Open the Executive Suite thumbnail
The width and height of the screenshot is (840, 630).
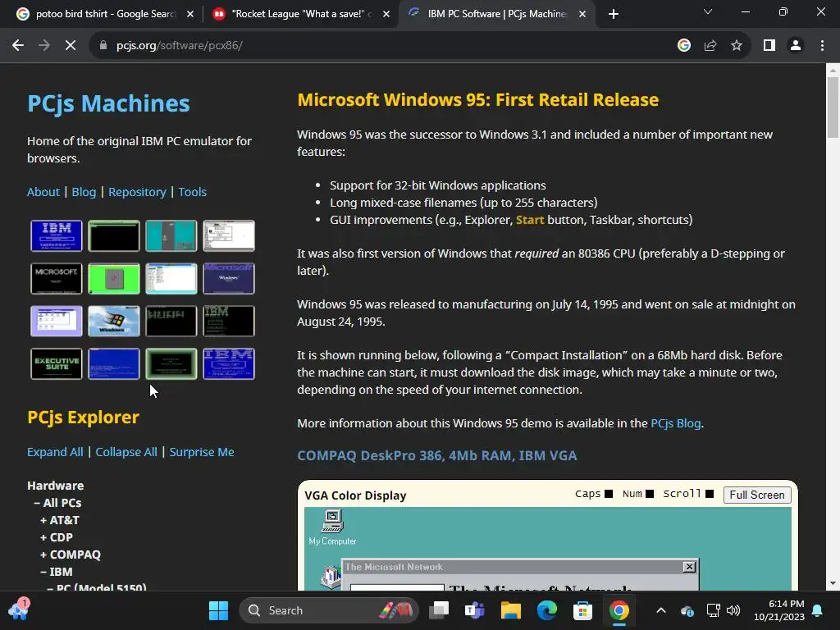[57, 363]
